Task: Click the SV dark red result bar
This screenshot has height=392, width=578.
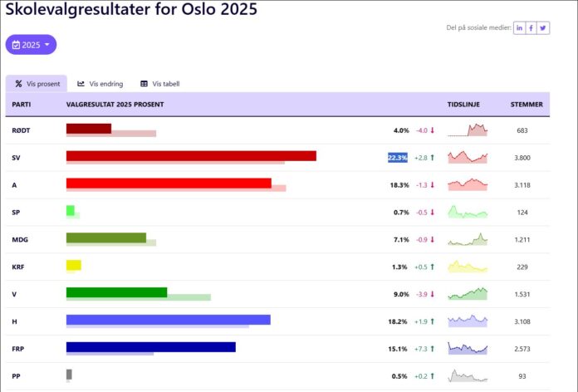Action: 191,155
